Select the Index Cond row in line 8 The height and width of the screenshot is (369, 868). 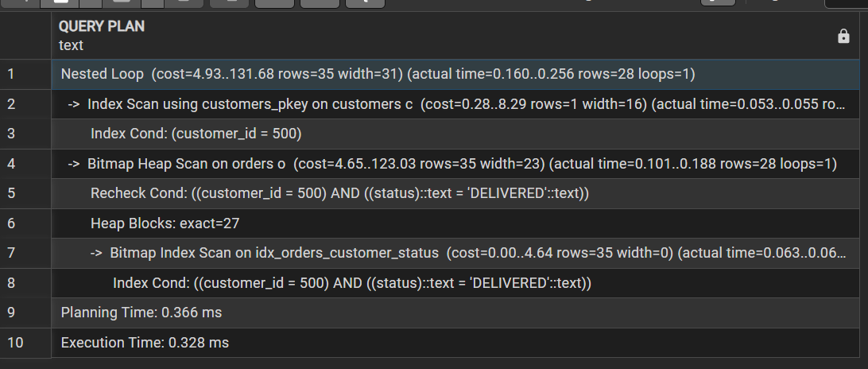[x=455, y=284]
